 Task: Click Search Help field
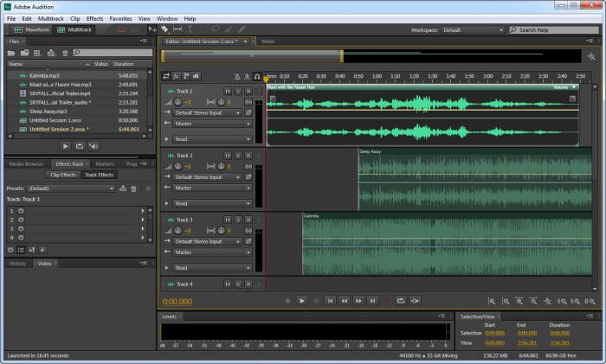coord(554,29)
